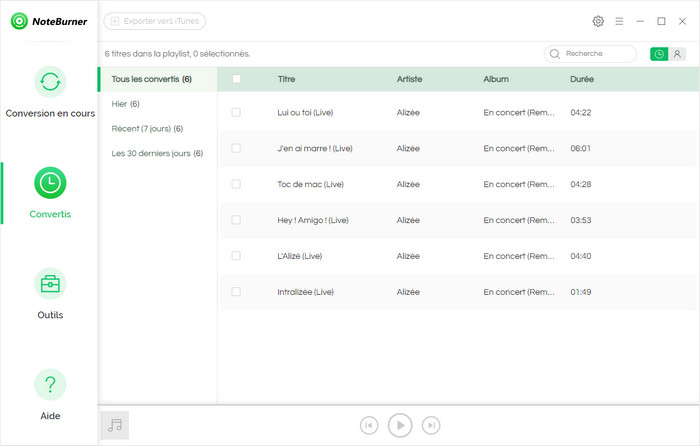The height and width of the screenshot is (446, 700).
Task: Check the box for Intralizée (Live)
Action: (236, 292)
